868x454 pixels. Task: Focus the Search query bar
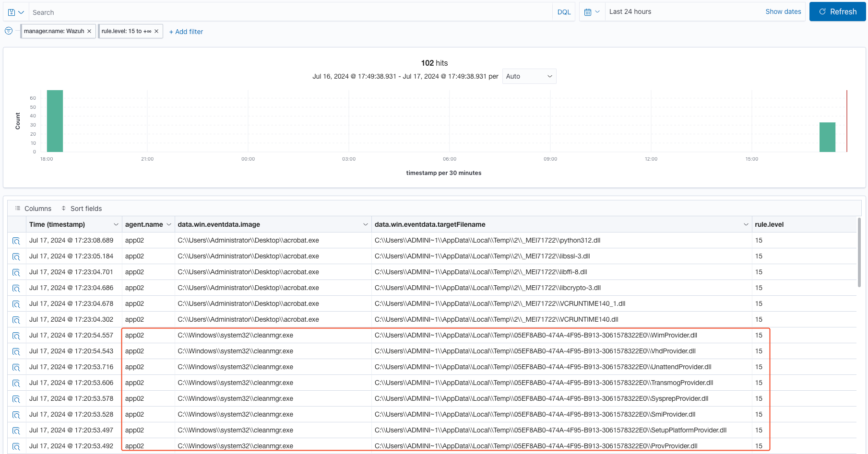pos(290,12)
